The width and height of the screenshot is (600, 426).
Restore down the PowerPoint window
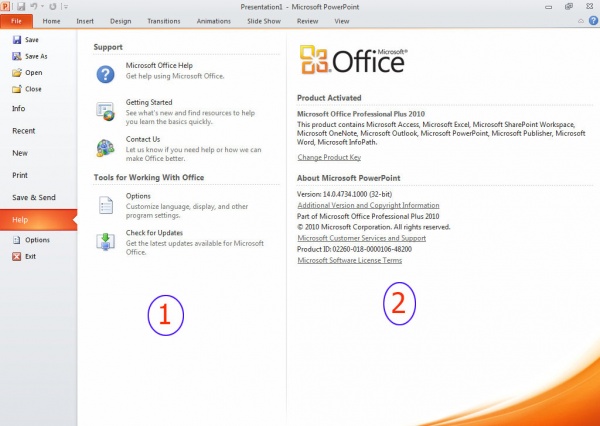tap(569, 6)
